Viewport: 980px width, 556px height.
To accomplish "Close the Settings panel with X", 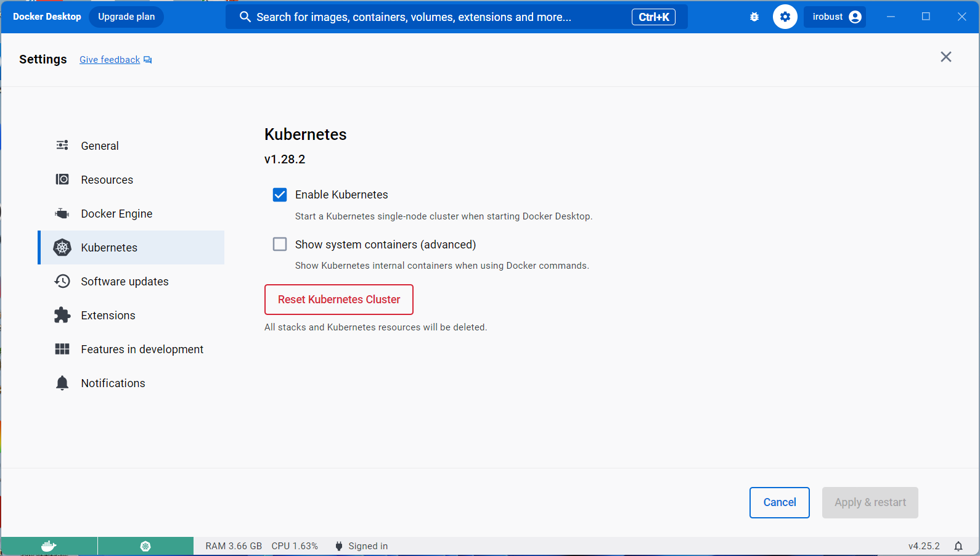I will (946, 57).
